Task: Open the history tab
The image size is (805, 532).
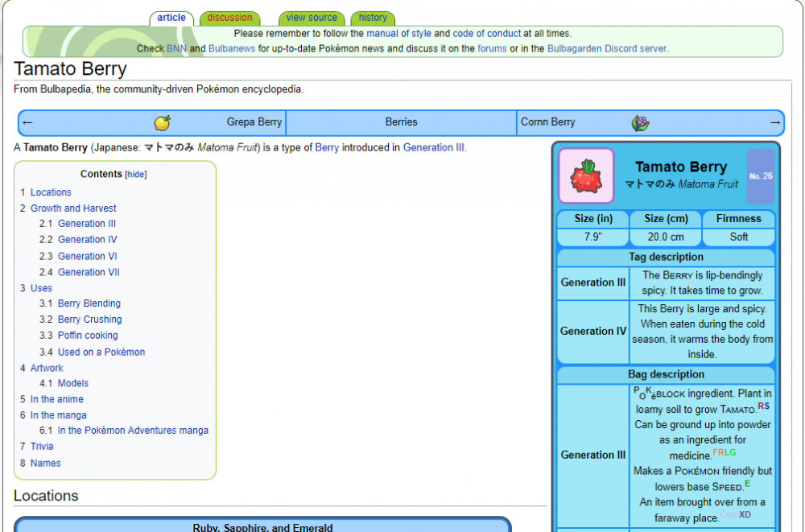Action: tap(373, 18)
